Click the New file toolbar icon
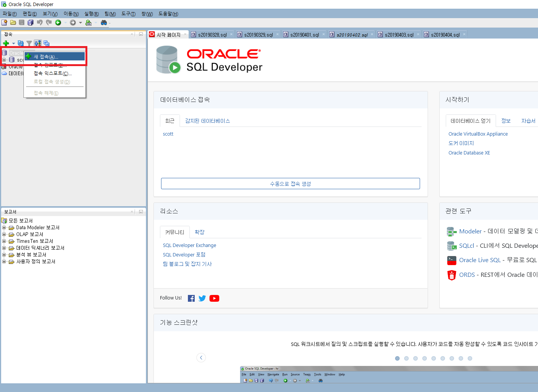 (5, 23)
